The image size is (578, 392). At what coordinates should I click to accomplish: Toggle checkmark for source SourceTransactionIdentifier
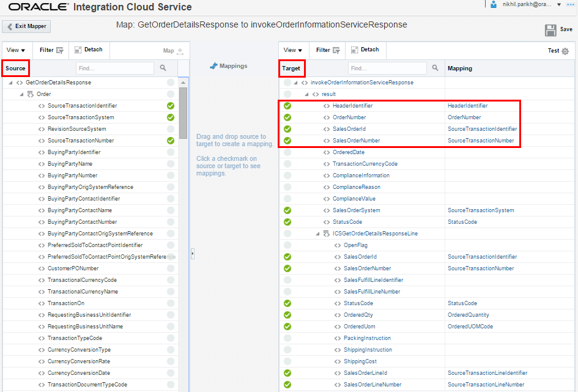tap(171, 106)
